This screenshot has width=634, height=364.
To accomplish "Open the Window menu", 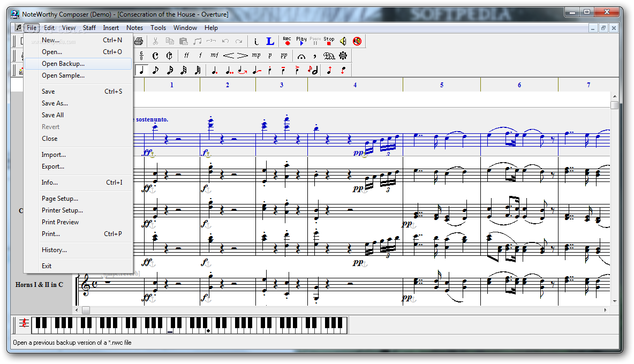I will 185,28.
